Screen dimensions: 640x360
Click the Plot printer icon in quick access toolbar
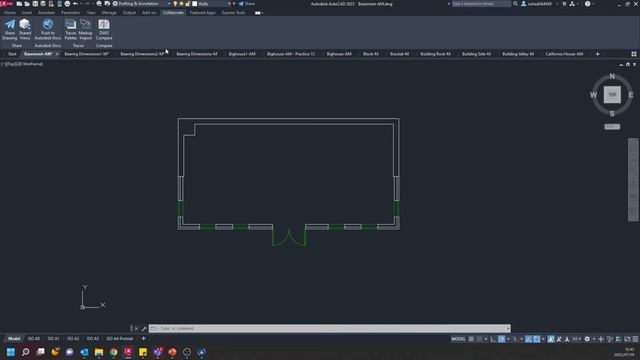67,4
